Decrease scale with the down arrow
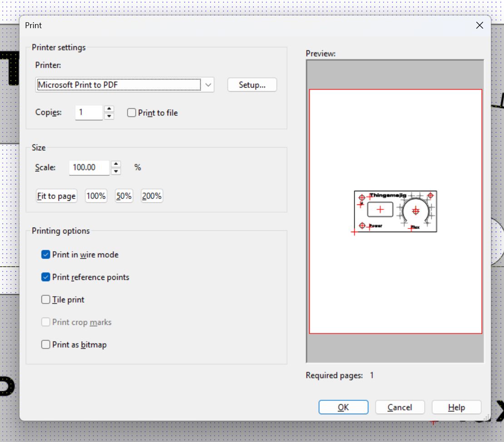Image resolution: width=504 pixels, height=442 pixels. pos(116,171)
